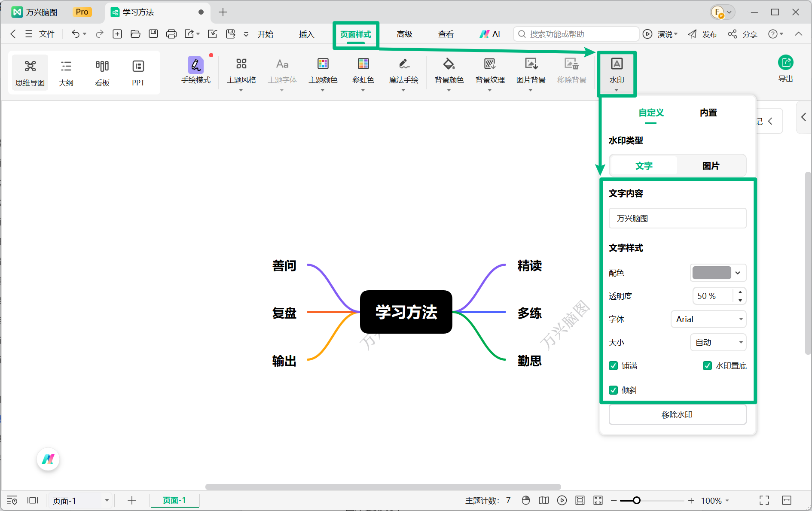Open the page selector dropdown 页面-1
The image size is (812, 511).
click(80, 501)
